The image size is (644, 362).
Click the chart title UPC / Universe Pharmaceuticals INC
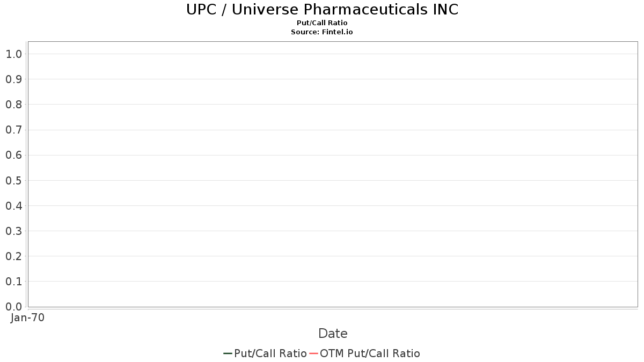(322, 10)
